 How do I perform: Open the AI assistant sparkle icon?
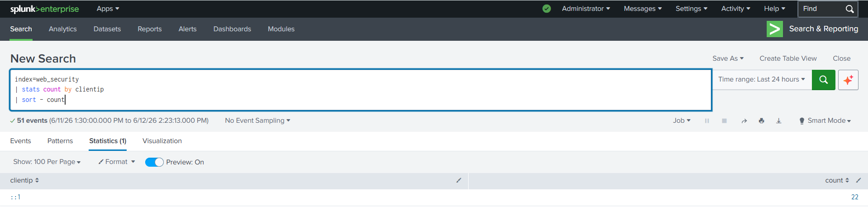pyautogui.click(x=848, y=80)
